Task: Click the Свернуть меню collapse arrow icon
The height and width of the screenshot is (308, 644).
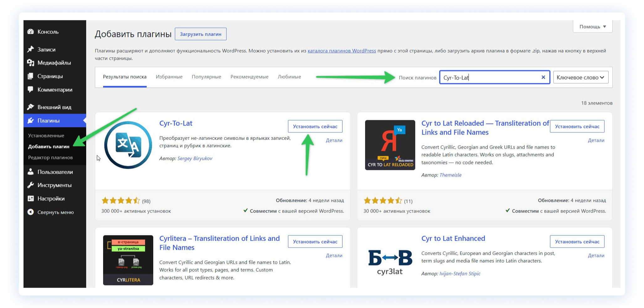Action: [x=30, y=212]
